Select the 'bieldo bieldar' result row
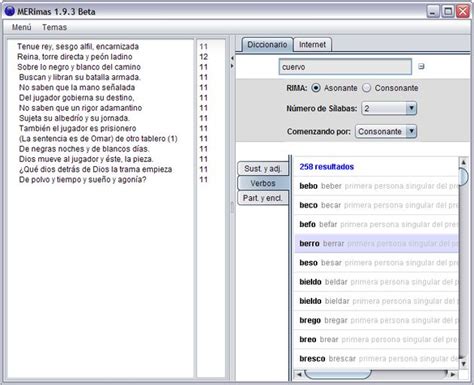 [376, 301]
